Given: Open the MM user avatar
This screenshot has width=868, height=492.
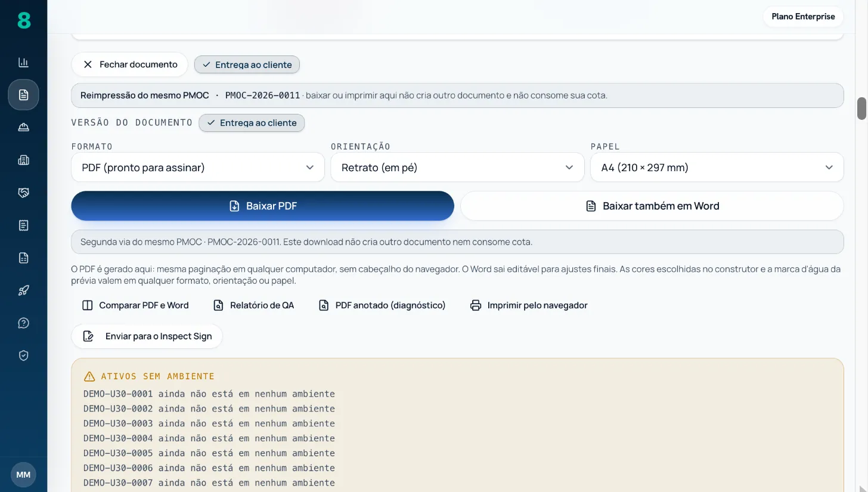Looking at the screenshot, I should coord(23,475).
